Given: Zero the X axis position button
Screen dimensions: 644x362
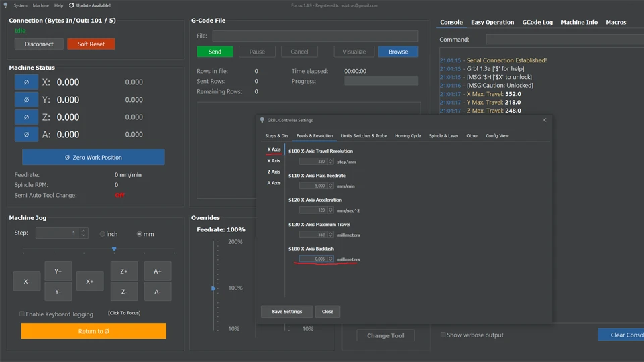Looking at the screenshot, I should click(x=26, y=82).
